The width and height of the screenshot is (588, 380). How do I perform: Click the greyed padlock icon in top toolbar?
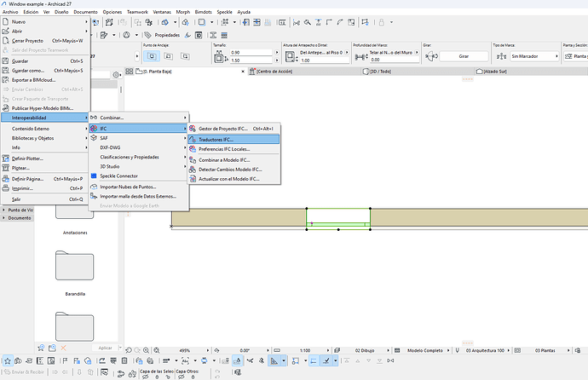point(382,22)
